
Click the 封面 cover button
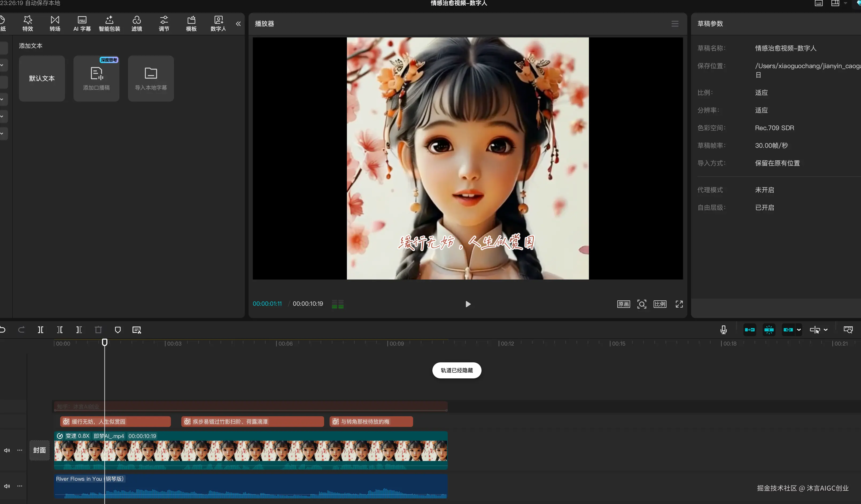pyautogui.click(x=39, y=450)
